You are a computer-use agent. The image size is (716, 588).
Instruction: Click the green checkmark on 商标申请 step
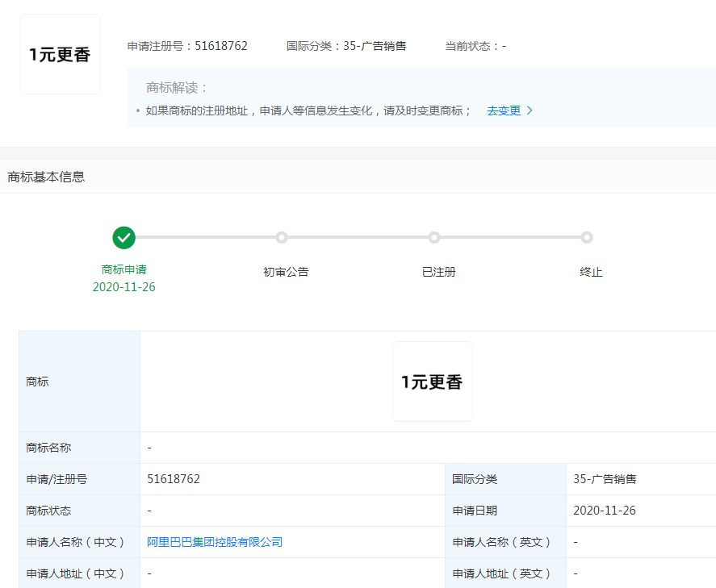click(x=124, y=238)
